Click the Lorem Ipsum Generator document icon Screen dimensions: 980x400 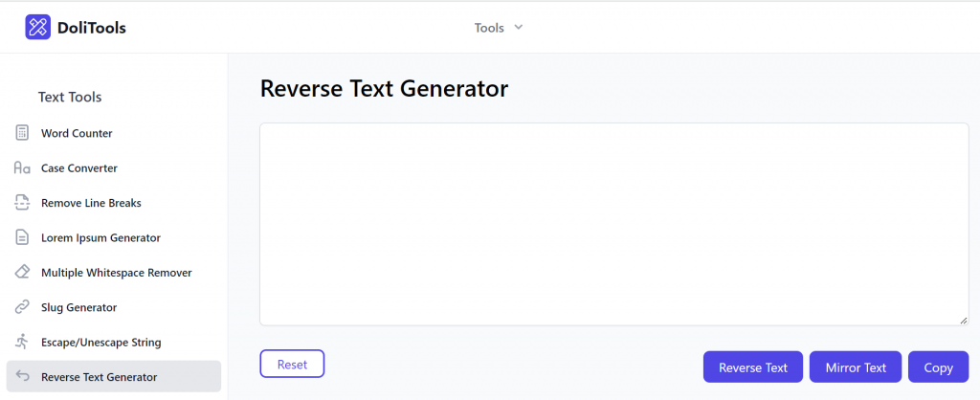tap(22, 237)
